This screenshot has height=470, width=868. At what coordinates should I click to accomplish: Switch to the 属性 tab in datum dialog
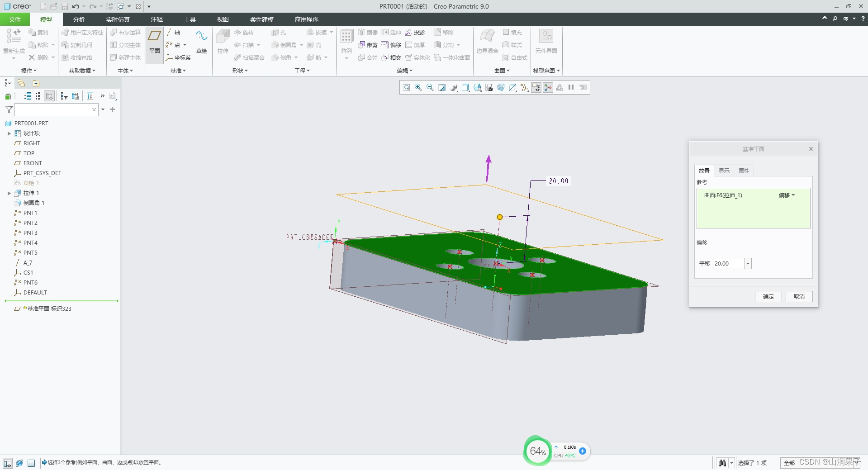(x=744, y=171)
